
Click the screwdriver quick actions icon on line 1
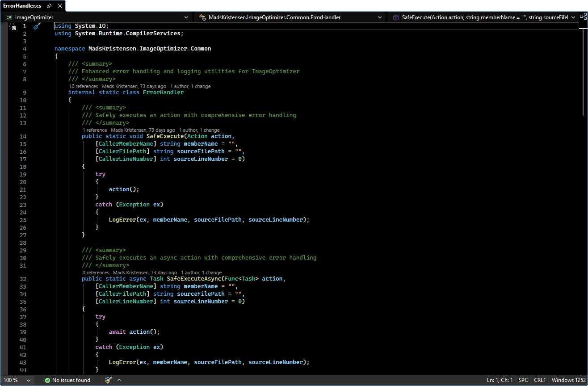tap(37, 26)
